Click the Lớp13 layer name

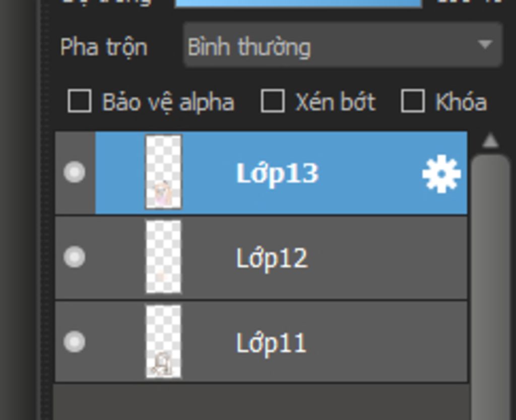click(x=277, y=174)
